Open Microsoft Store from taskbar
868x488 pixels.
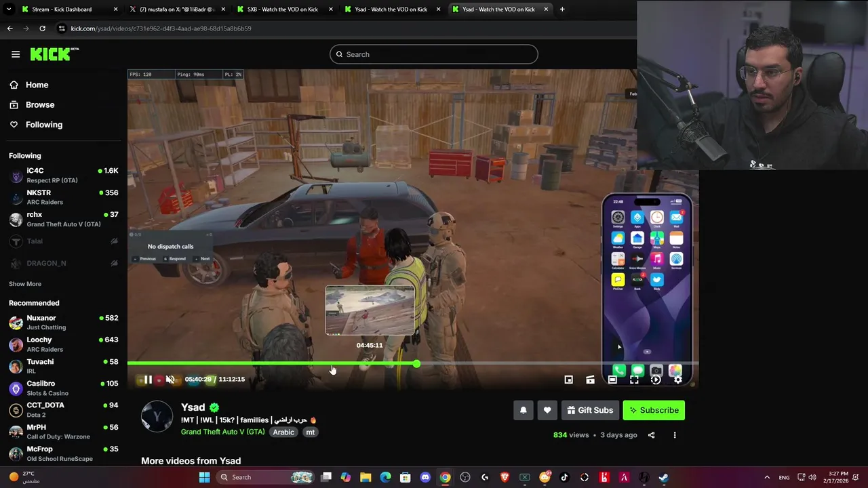[x=406, y=477]
